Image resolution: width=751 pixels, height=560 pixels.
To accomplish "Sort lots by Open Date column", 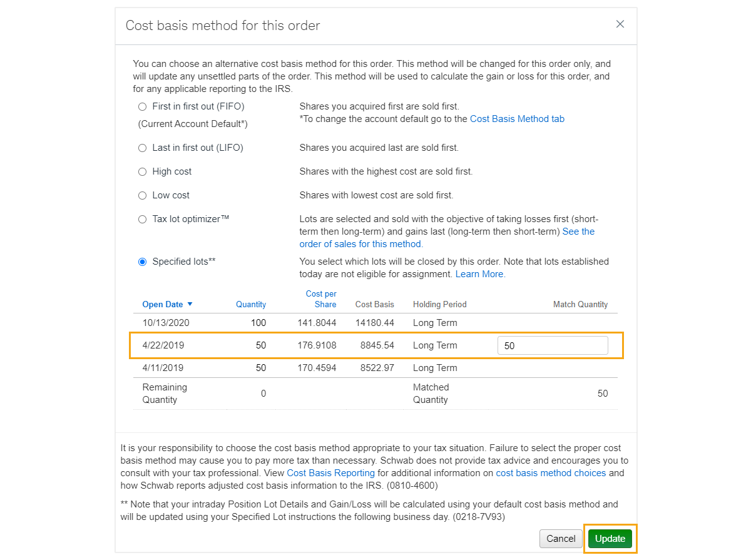I will (163, 305).
